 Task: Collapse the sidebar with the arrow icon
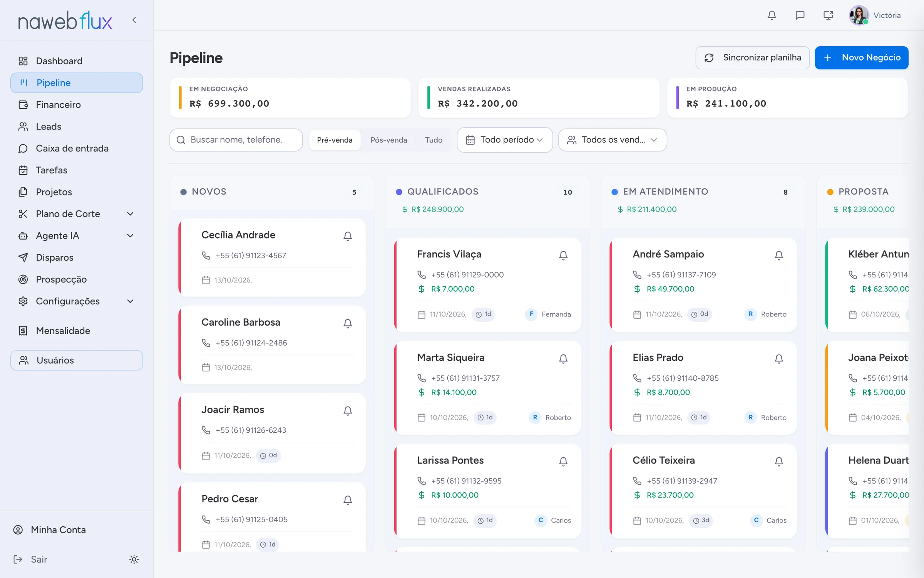[x=134, y=20]
